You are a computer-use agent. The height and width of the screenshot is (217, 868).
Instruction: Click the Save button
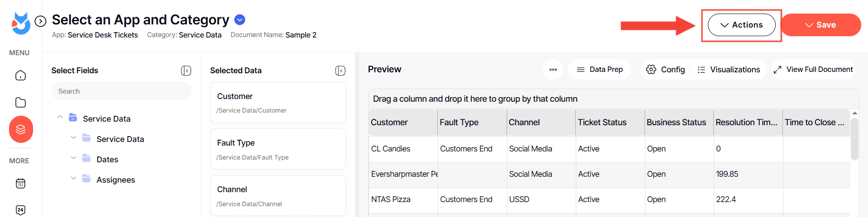[821, 25]
